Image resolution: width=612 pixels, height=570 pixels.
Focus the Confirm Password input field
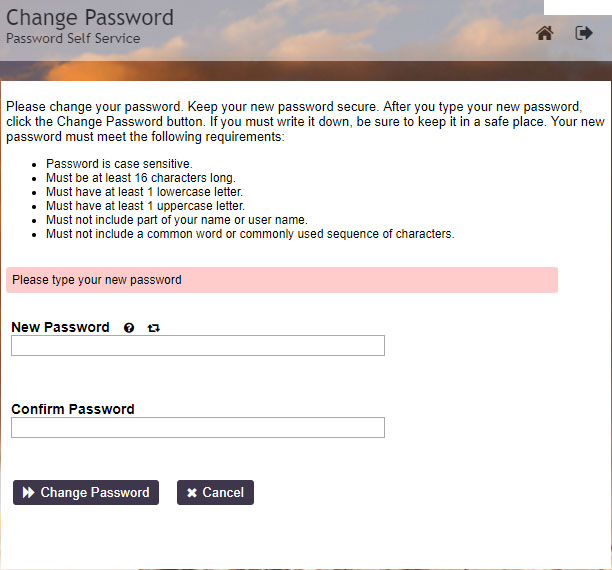[198, 428]
